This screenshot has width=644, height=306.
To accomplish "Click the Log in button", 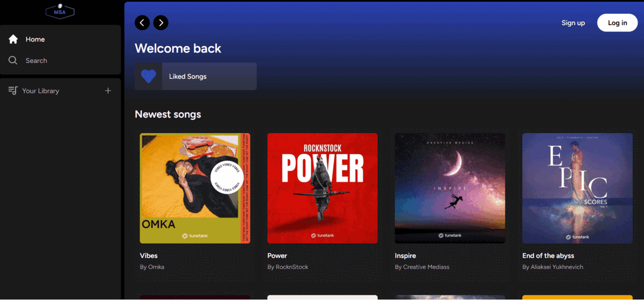I will 617,23.
